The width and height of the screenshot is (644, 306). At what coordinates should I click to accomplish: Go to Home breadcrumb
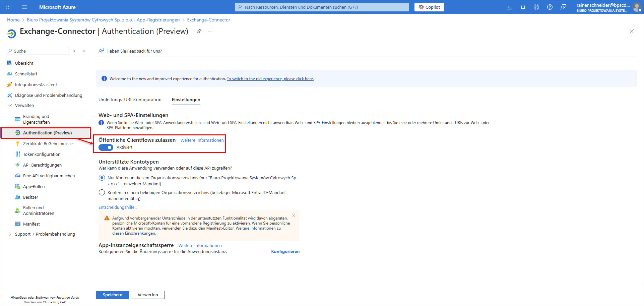point(13,20)
